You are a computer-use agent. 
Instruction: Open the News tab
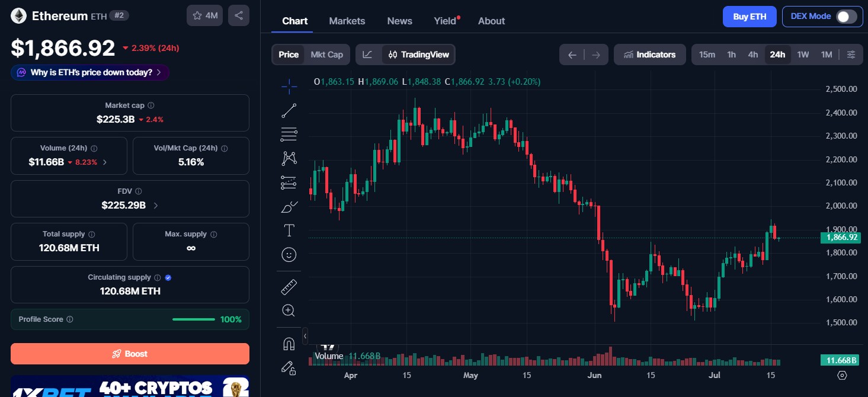pyautogui.click(x=400, y=21)
